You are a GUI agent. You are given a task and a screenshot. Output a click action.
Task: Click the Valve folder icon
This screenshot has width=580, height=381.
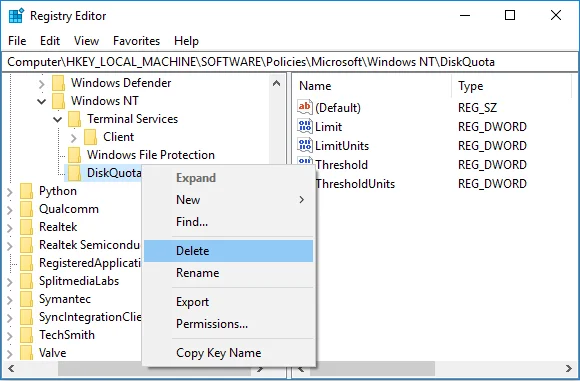point(27,353)
